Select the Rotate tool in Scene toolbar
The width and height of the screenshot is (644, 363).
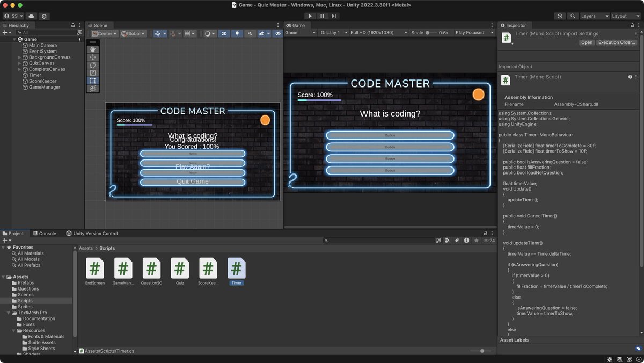(x=93, y=65)
